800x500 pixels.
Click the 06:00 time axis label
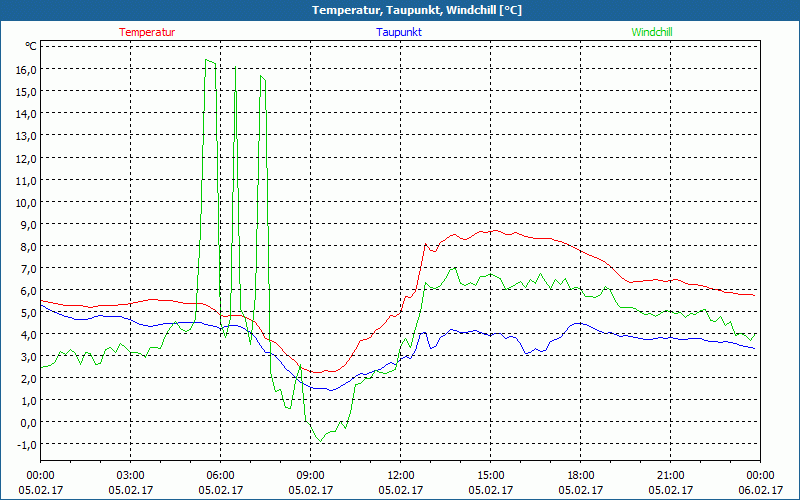point(220,476)
